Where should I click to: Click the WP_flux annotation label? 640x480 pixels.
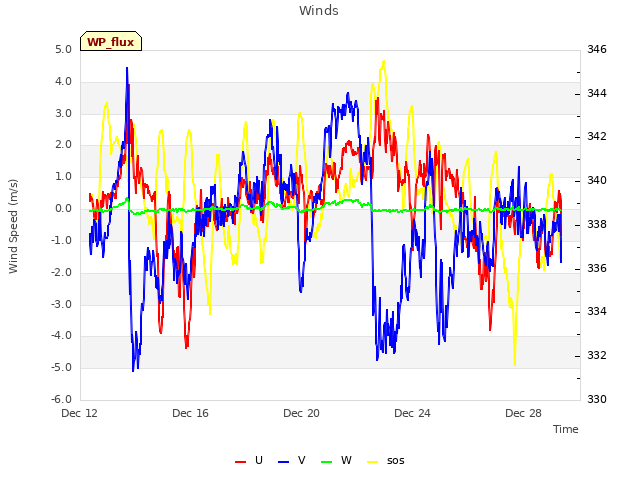click(111, 42)
